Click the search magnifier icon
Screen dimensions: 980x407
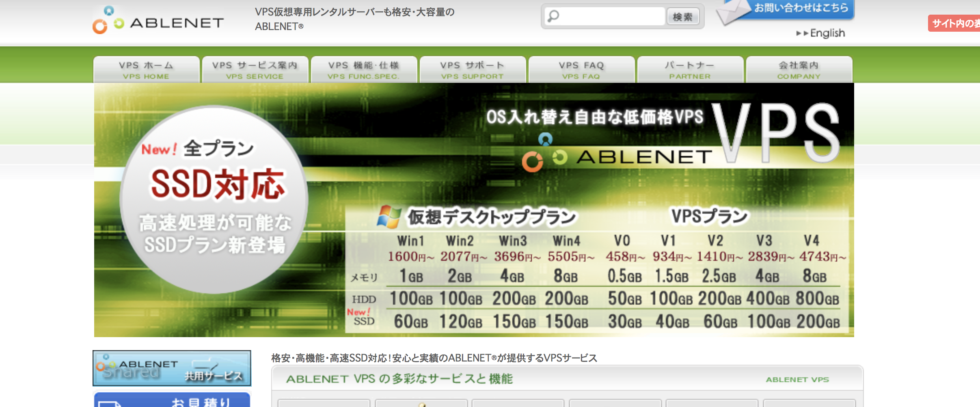[x=553, y=16]
